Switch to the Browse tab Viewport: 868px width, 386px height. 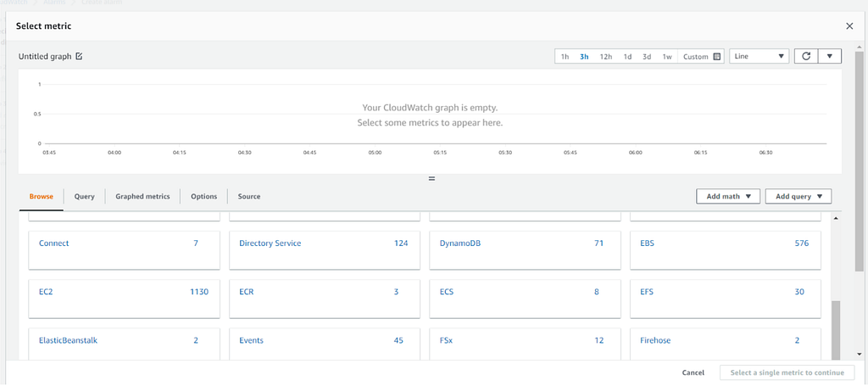42,197
